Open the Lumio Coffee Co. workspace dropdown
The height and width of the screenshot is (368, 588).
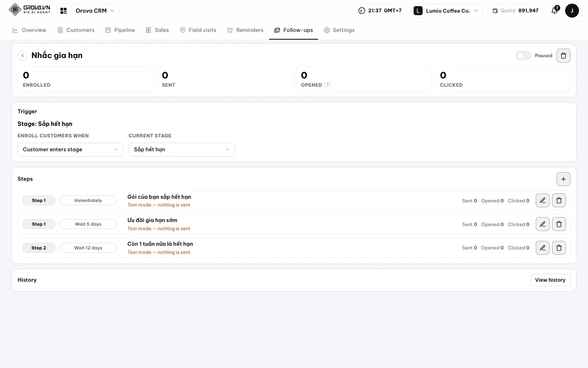[447, 11]
